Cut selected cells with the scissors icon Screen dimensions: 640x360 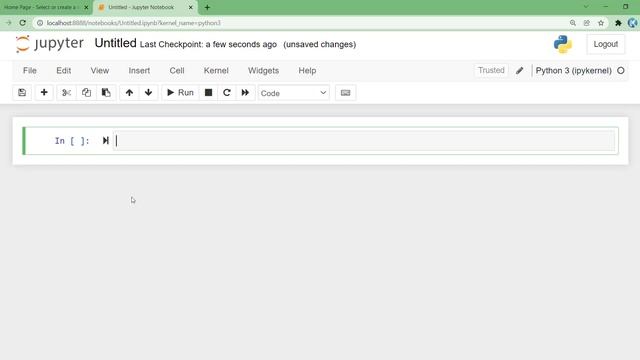pyautogui.click(x=66, y=93)
